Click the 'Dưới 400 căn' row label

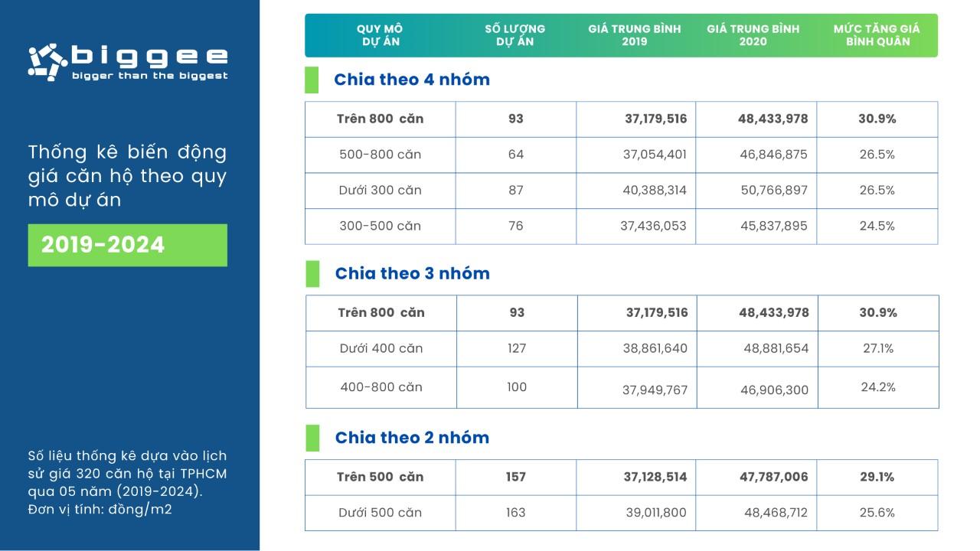pyautogui.click(x=381, y=348)
